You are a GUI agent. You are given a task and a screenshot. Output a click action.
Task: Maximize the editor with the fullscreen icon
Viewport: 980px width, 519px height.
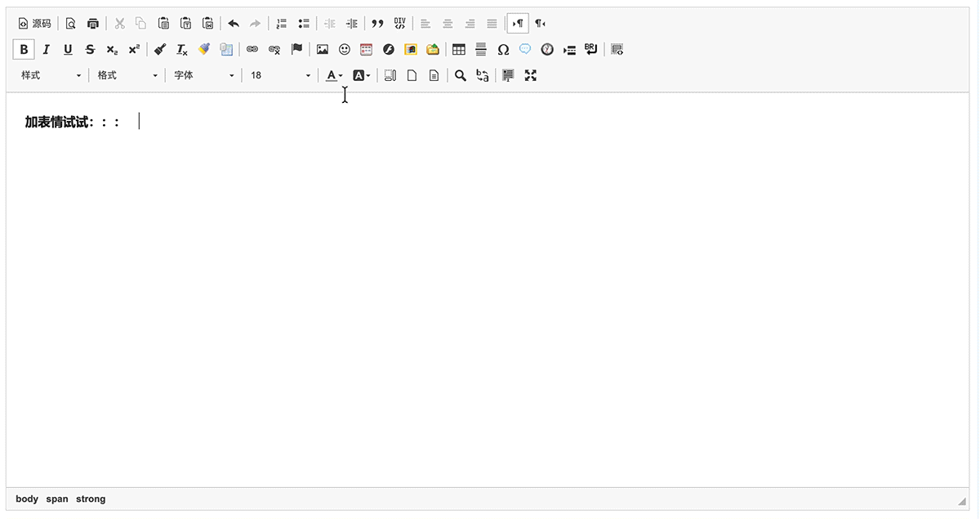tap(531, 76)
